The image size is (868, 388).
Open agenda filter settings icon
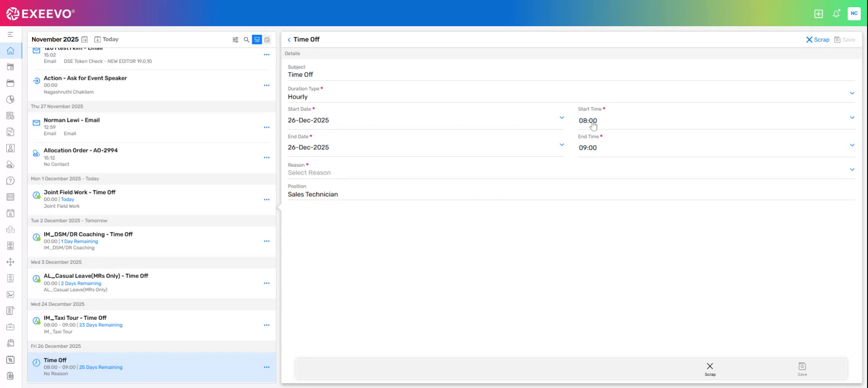pos(235,40)
